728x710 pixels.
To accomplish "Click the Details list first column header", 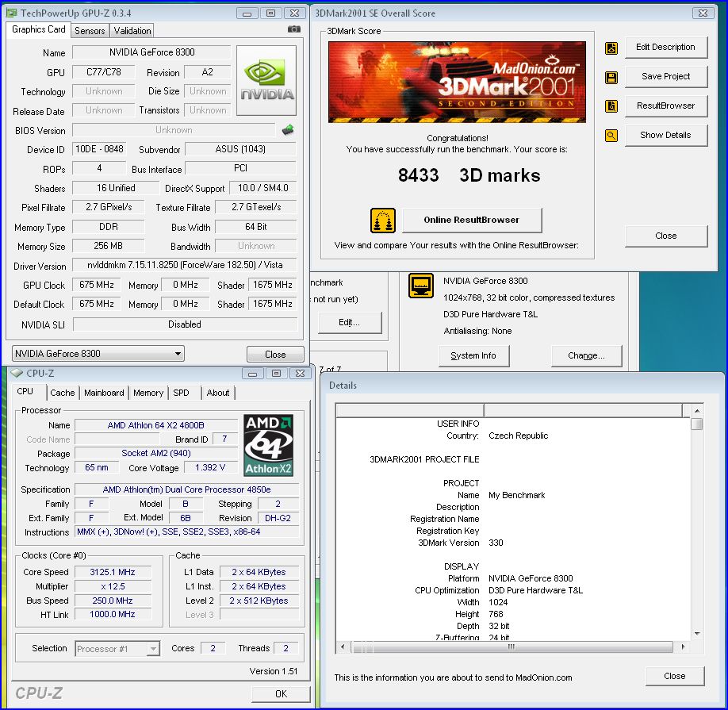I will (x=410, y=410).
